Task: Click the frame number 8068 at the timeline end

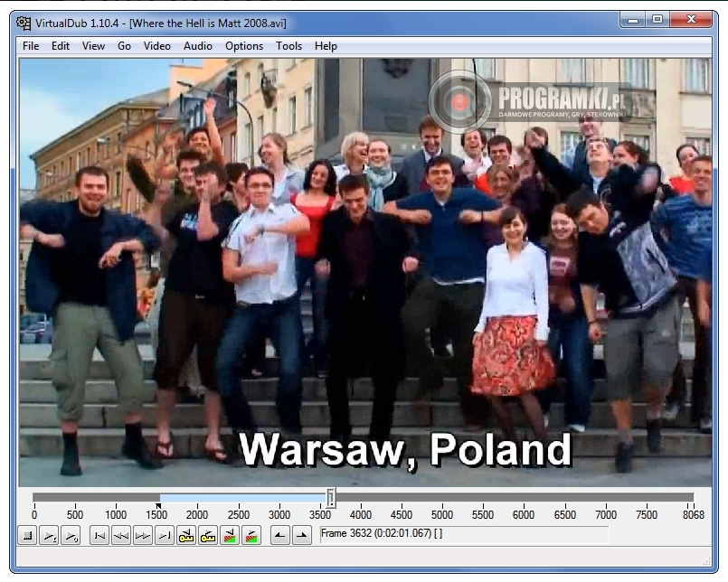Action: tap(693, 515)
